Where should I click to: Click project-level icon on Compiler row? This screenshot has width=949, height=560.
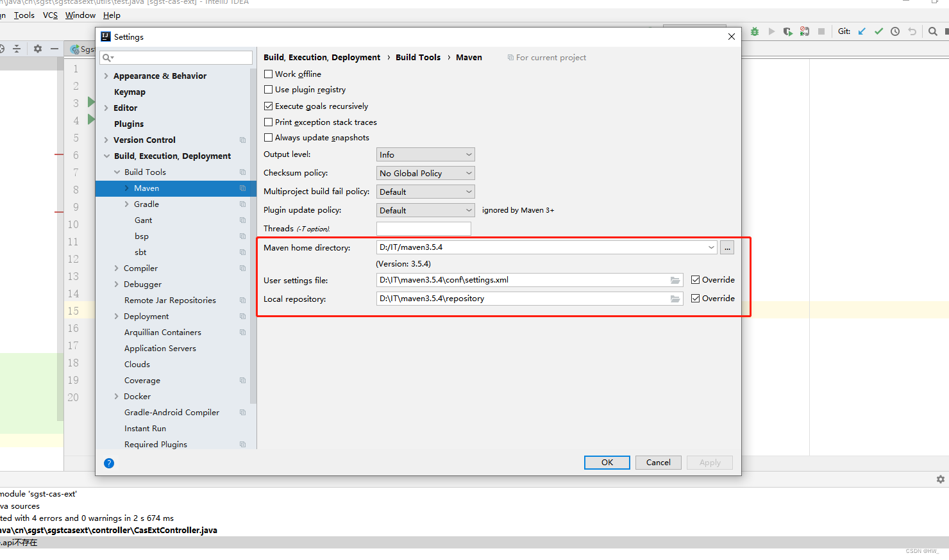(242, 268)
